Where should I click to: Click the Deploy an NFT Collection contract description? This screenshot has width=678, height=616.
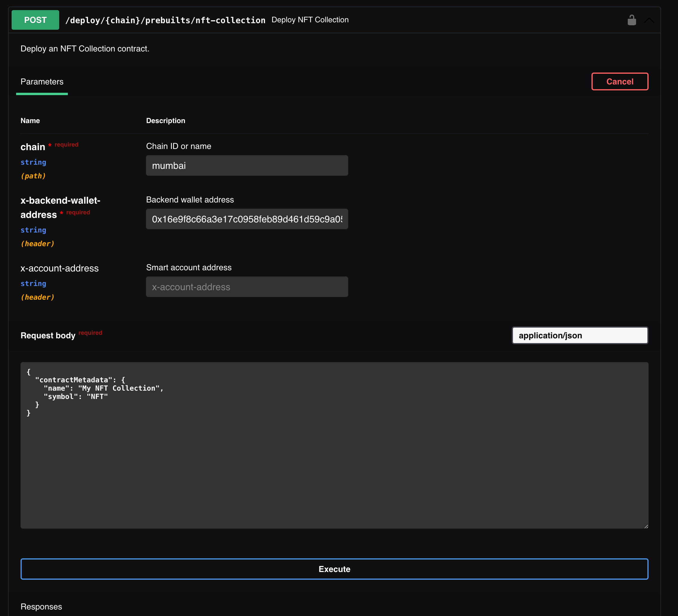[85, 49]
